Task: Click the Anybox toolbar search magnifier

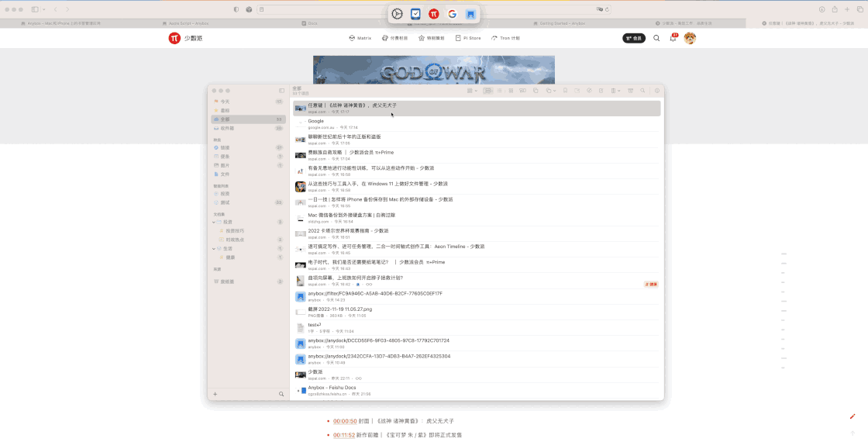Action: pyautogui.click(x=642, y=90)
